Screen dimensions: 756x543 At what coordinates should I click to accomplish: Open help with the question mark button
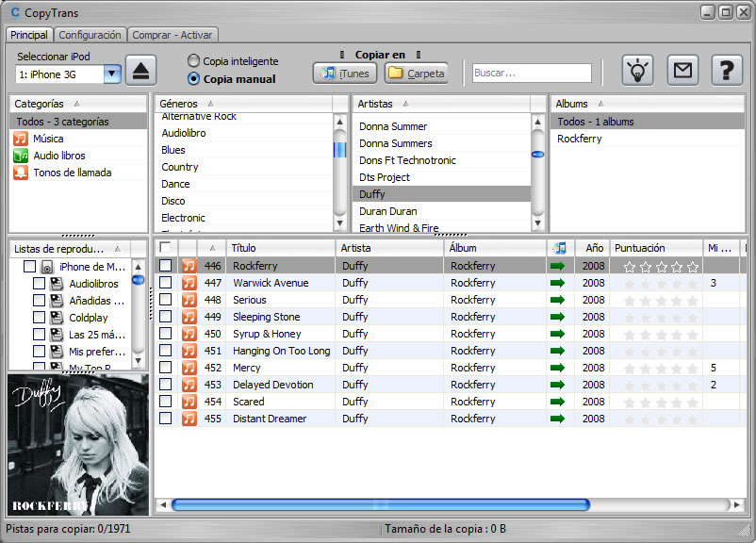pos(727,71)
